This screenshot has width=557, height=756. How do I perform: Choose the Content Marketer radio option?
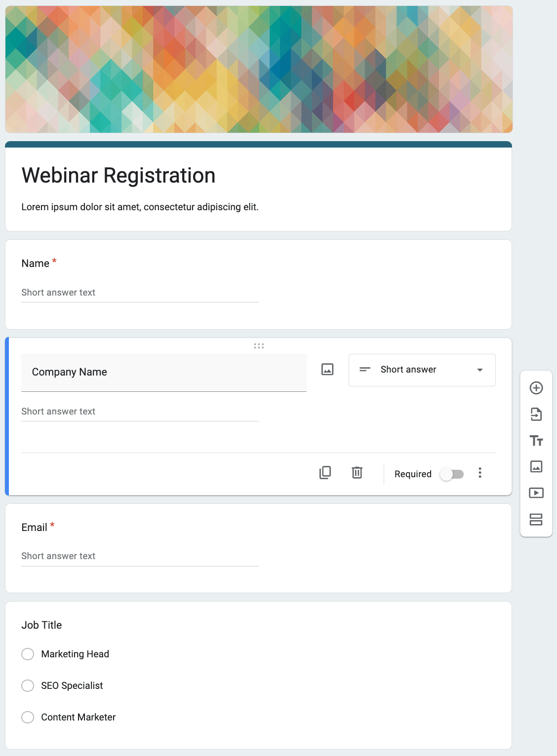[28, 717]
